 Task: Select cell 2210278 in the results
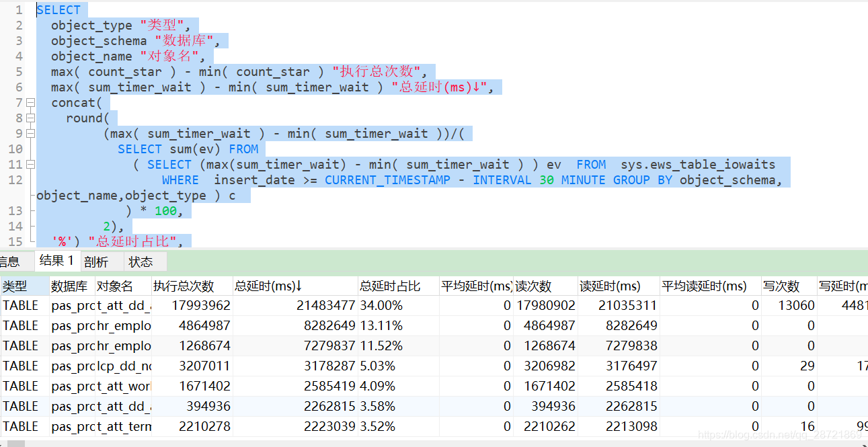point(192,426)
